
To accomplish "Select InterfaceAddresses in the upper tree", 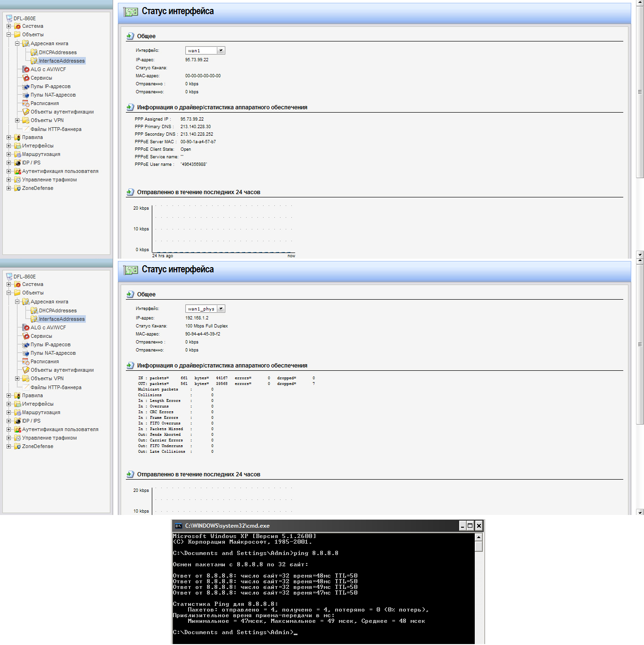I will pos(62,61).
